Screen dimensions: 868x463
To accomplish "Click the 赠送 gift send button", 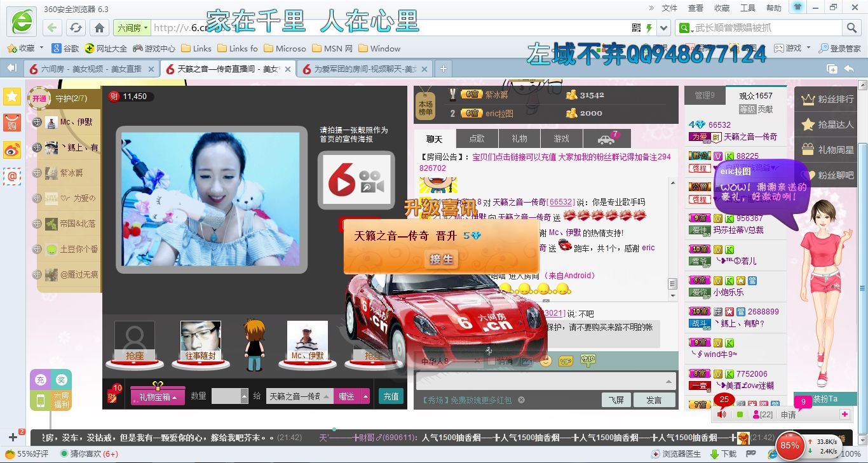I will tap(346, 396).
